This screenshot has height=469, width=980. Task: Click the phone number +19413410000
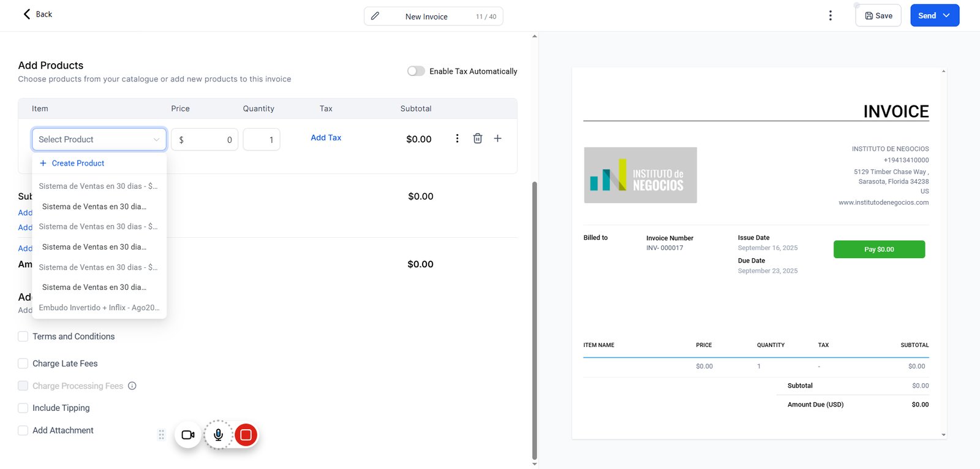[x=906, y=160]
